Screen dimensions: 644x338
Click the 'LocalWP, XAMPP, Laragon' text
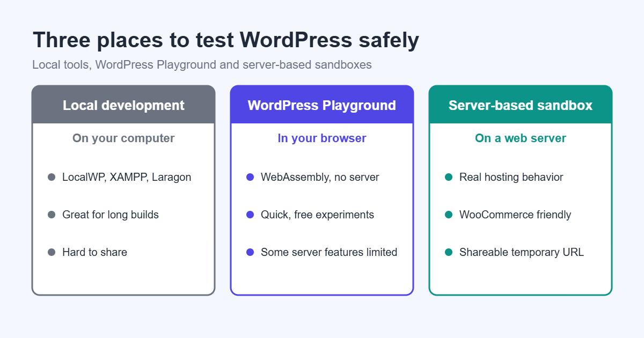point(127,177)
